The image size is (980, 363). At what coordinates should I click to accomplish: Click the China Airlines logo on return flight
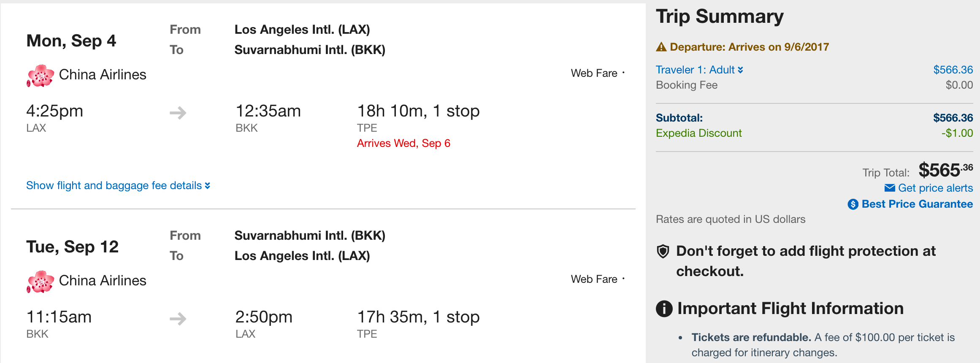click(41, 282)
